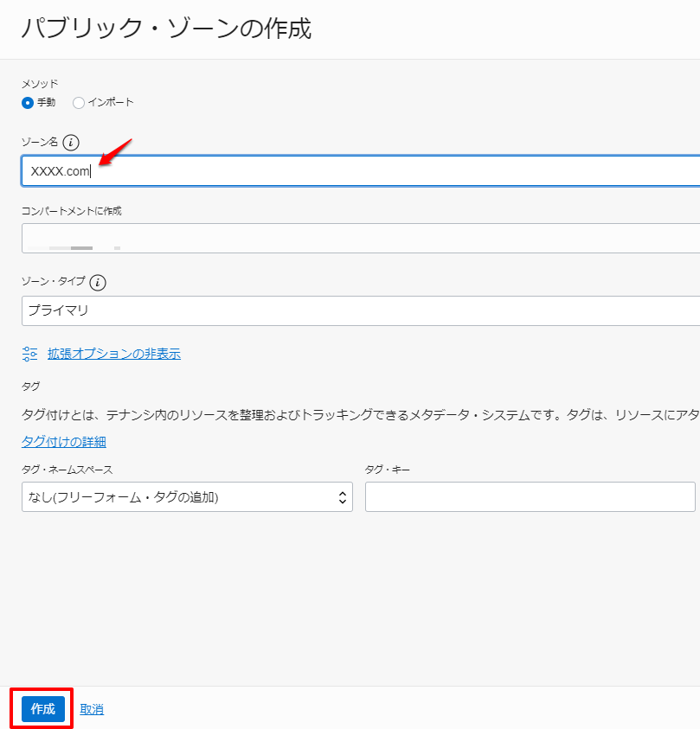Click the advanced options sliders icon
Screen dimensions: 700x729
coord(29,353)
